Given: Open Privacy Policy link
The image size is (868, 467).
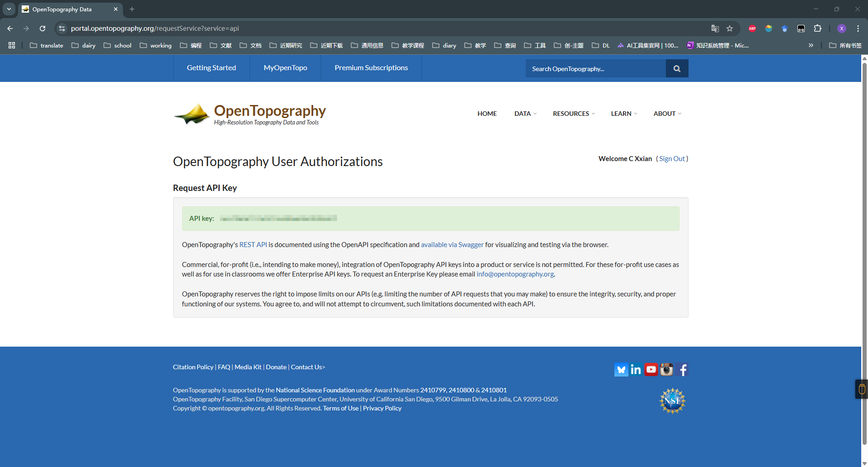Looking at the screenshot, I should [x=382, y=408].
